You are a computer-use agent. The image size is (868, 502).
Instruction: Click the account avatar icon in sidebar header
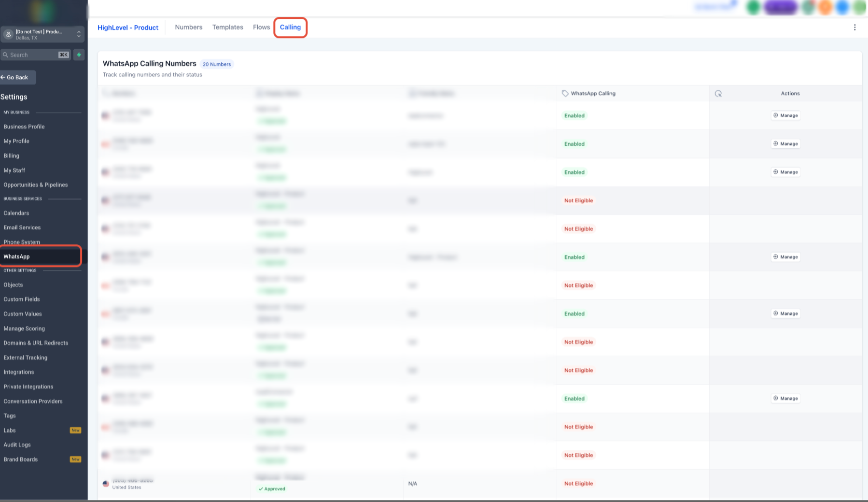click(x=8, y=34)
